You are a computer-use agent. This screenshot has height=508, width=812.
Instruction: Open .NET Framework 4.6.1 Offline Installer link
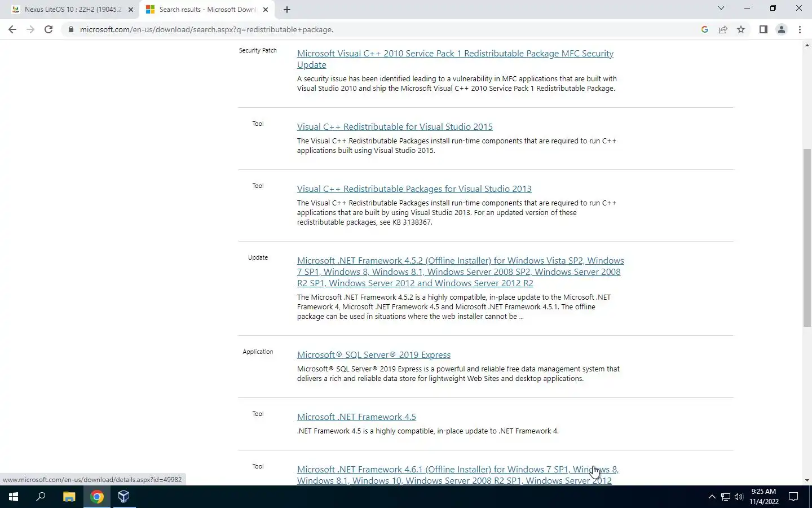click(x=458, y=475)
